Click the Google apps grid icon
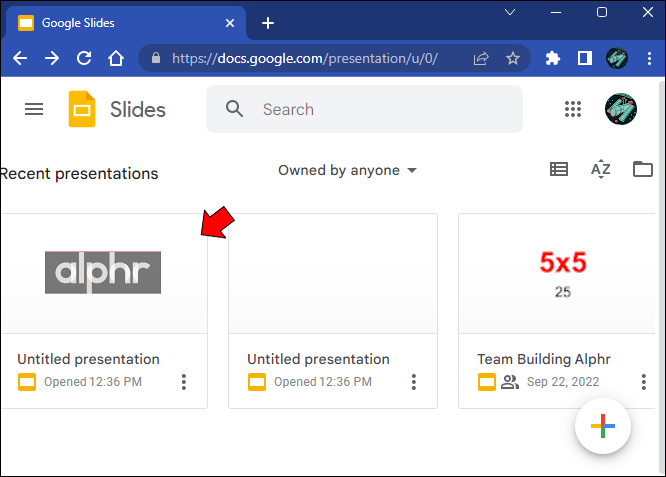Screen dimensions: 666x477 tap(573, 109)
